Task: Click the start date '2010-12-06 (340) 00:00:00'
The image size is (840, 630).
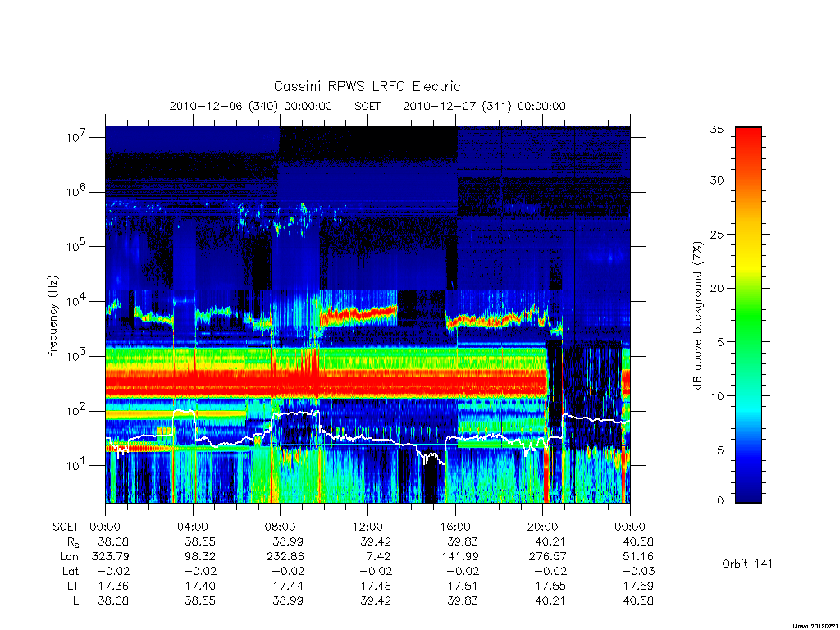Action: coord(251,106)
